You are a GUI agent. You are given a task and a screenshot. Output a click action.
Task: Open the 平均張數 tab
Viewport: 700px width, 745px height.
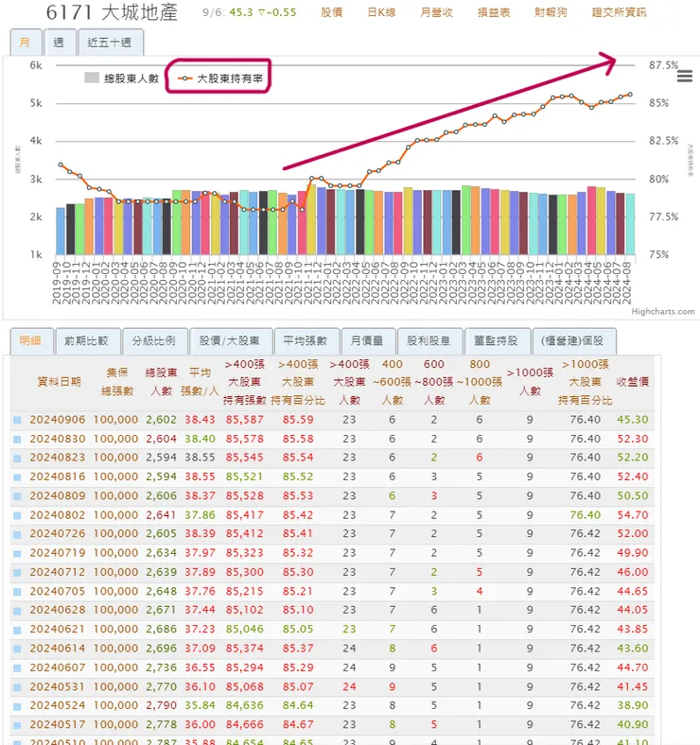[x=306, y=340]
